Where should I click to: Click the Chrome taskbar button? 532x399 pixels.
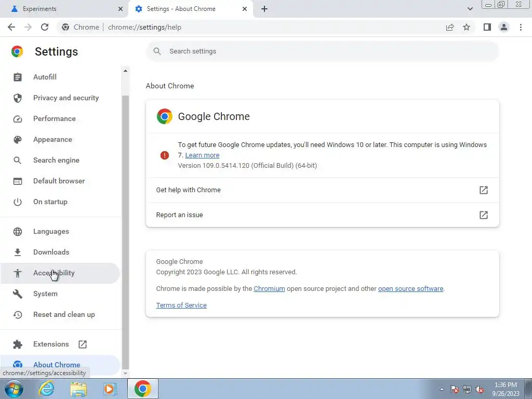click(x=143, y=389)
